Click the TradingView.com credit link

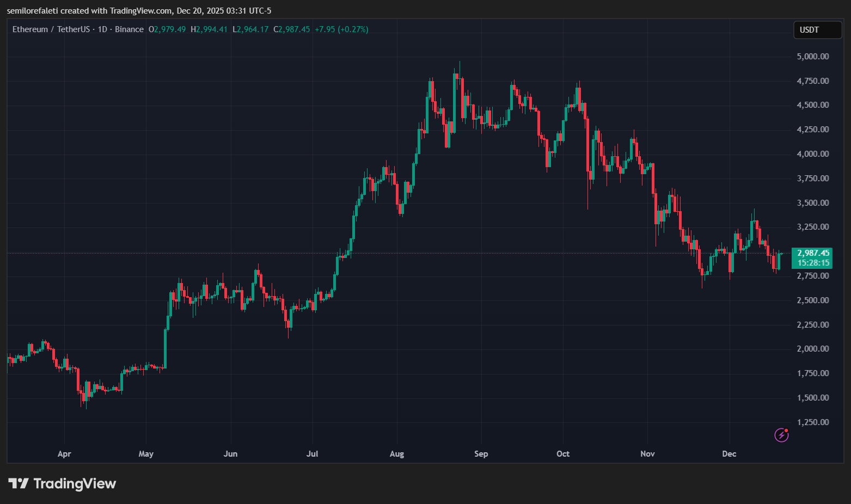click(140, 10)
